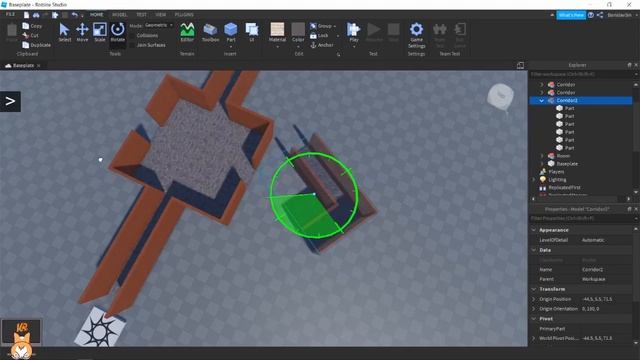This screenshot has height=360, width=640.
Task: Switch to the VIEW ribbon tab
Action: pyautogui.click(x=160, y=15)
